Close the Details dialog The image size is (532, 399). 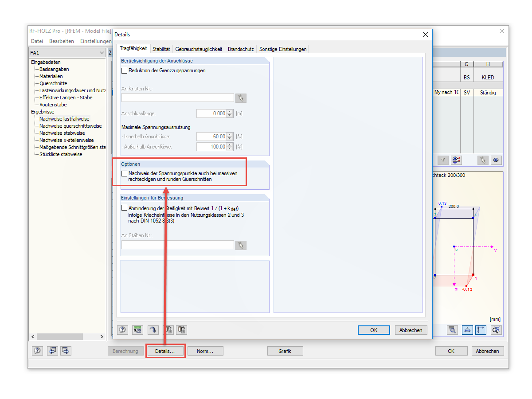point(426,35)
